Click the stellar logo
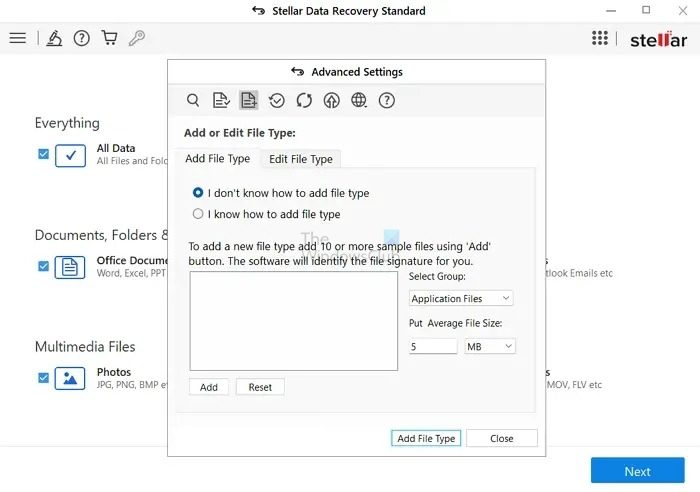 (x=658, y=40)
